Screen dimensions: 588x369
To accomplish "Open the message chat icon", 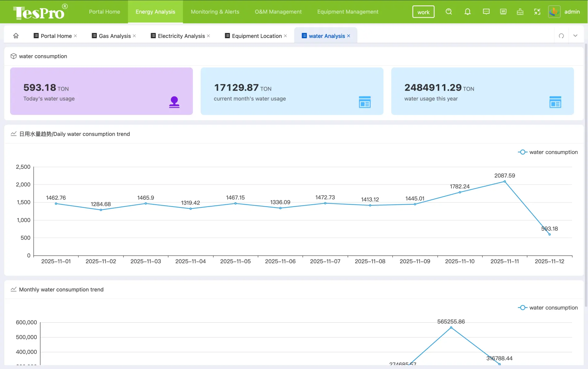I will [x=486, y=12].
